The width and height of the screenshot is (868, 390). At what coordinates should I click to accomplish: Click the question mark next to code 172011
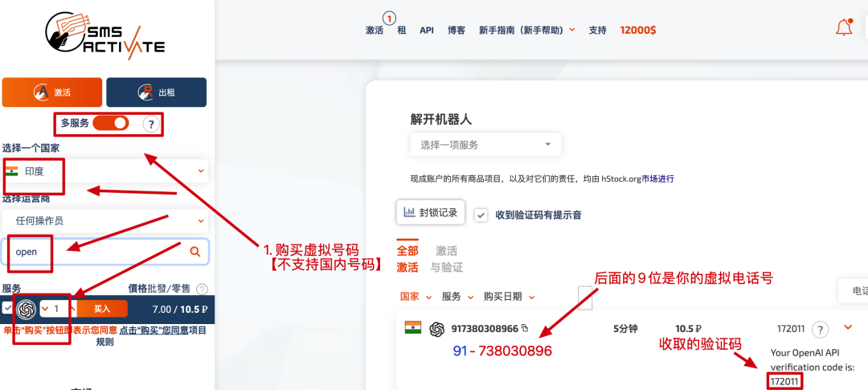pyautogui.click(x=820, y=329)
